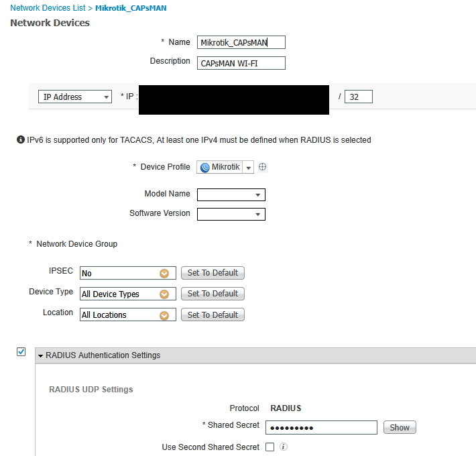Screen dimensions: 476x456
Task: Open the Software Version dropdown
Action: (x=231, y=214)
